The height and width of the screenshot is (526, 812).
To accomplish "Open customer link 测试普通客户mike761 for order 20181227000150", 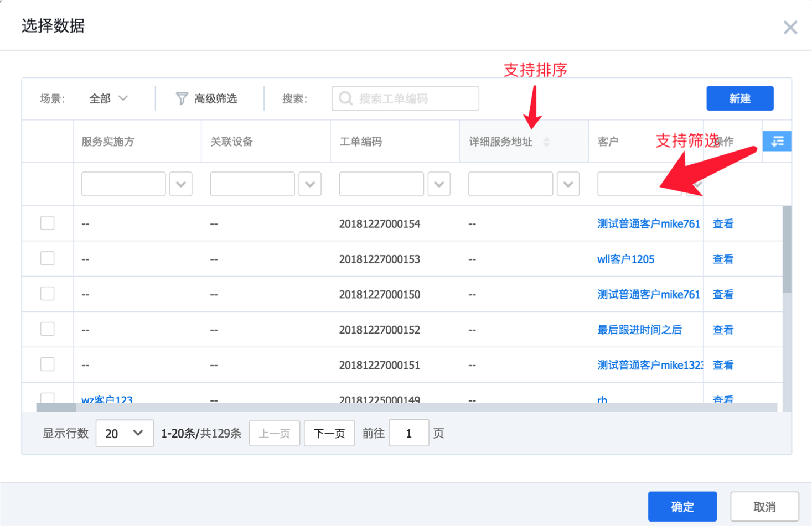I will click(x=649, y=295).
